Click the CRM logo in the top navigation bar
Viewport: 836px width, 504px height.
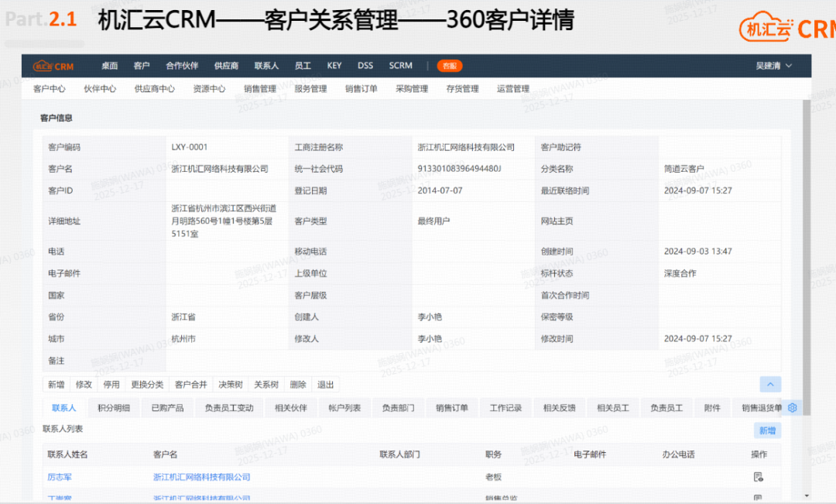tap(54, 65)
